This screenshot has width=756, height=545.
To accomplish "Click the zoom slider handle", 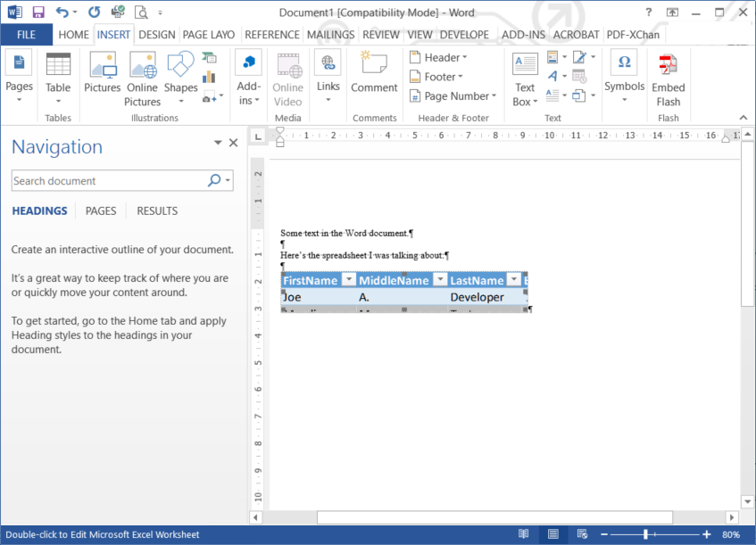I will tap(645, 534).
